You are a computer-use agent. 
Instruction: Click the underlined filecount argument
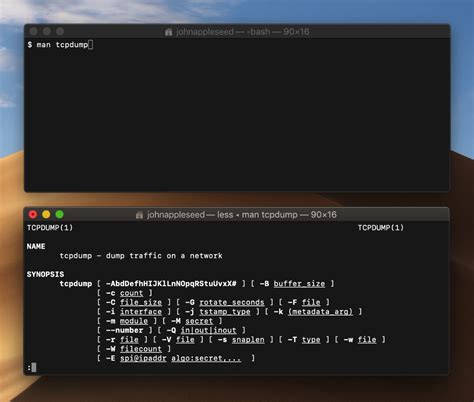click(x=141, y=349)
